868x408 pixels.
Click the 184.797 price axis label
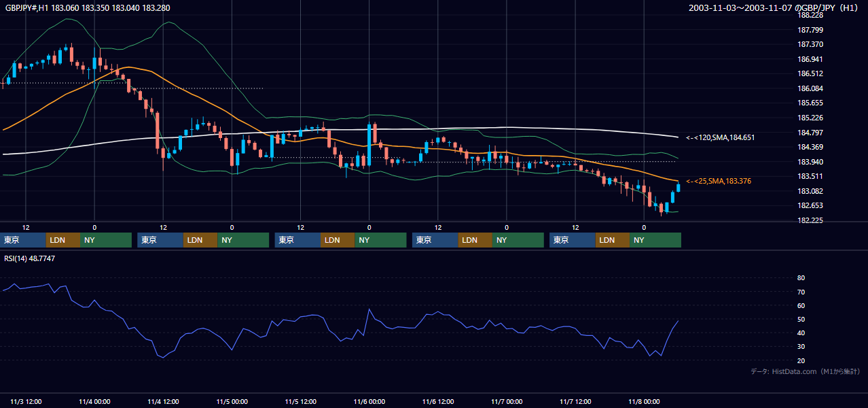click(x=810, y=132)
